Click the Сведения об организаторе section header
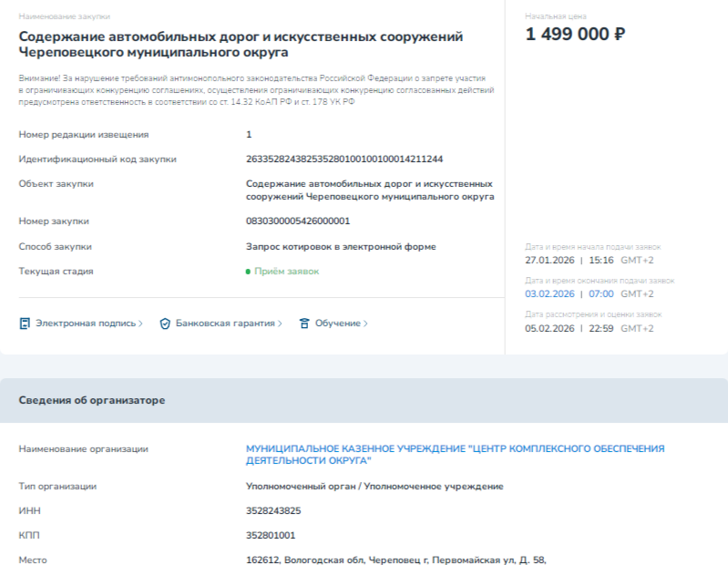The width and height of the screenshot is (728, 565). pos(92,400)
